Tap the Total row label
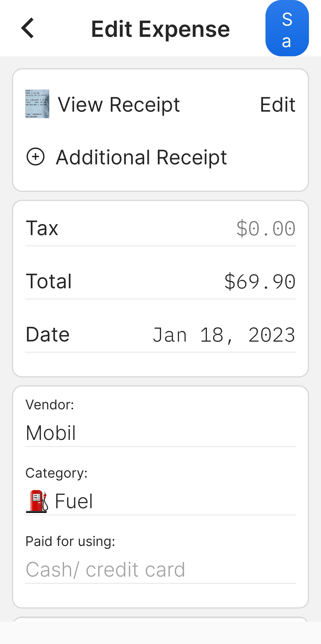 49,281
